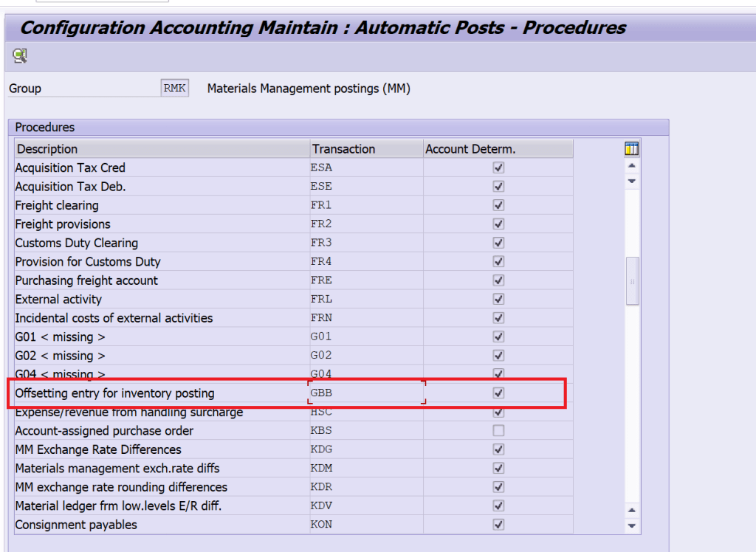This screenshot has height=552, width=756.
Task: Toggle the Account Determ. checkbox for KON
Action: point(498,525)
